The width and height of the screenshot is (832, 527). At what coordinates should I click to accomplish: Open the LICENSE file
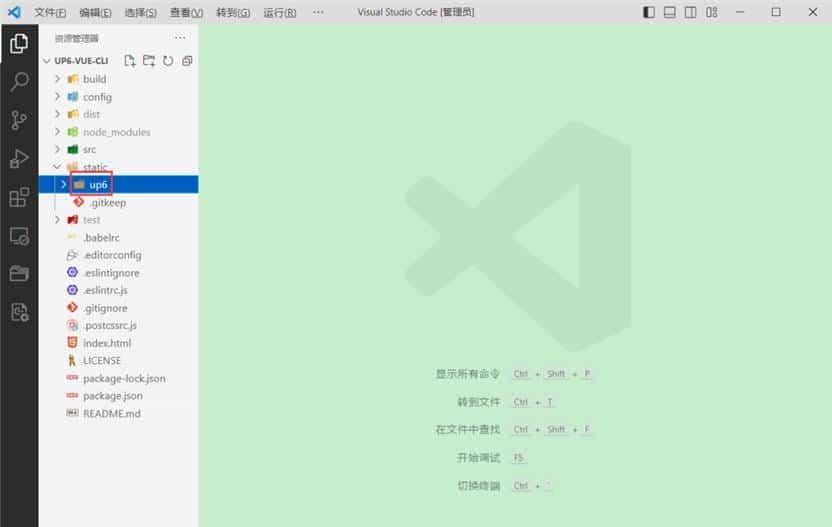[x=102, y=360]
